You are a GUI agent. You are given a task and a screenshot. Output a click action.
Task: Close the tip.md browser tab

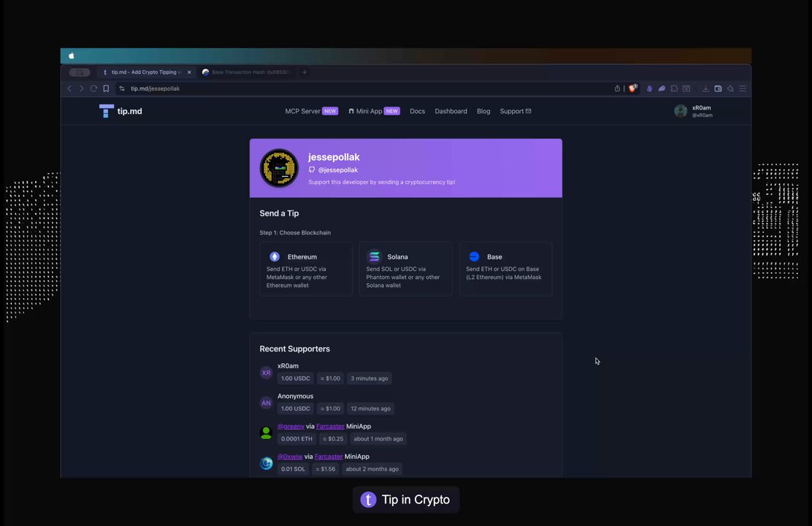coord(189,72)
